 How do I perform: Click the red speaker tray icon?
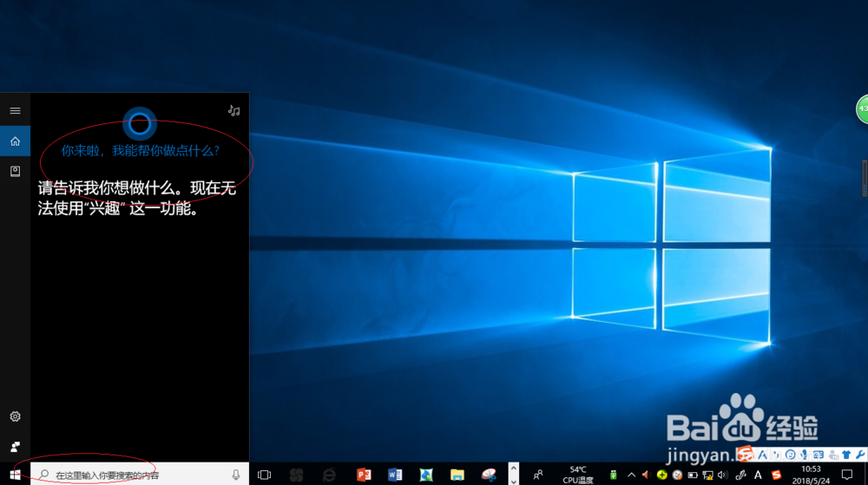pyautogui.click(x=646, y=475)
